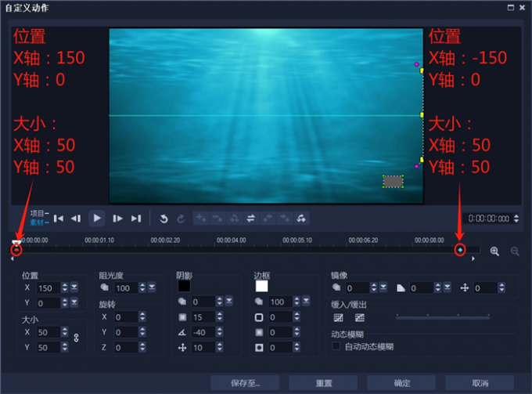Viewport: 532px width, 394px height.
Task: Click the rotation Y spinner arrows
Action: coord(142,332)
